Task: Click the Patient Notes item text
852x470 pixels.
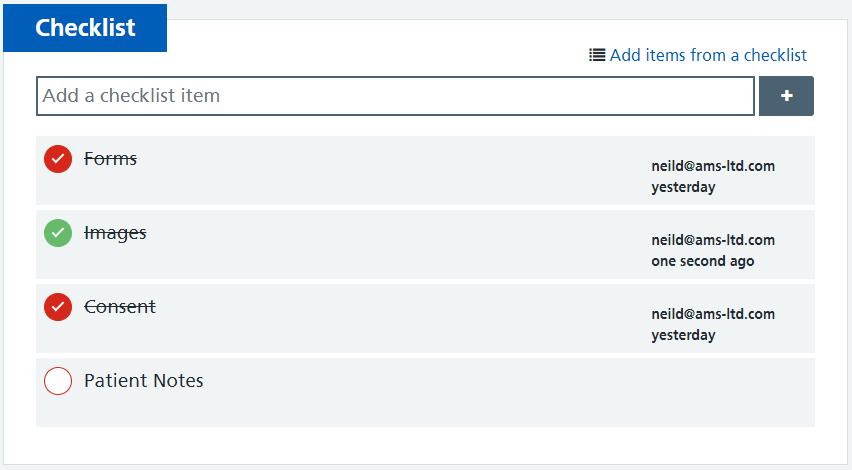Action: 144,380
